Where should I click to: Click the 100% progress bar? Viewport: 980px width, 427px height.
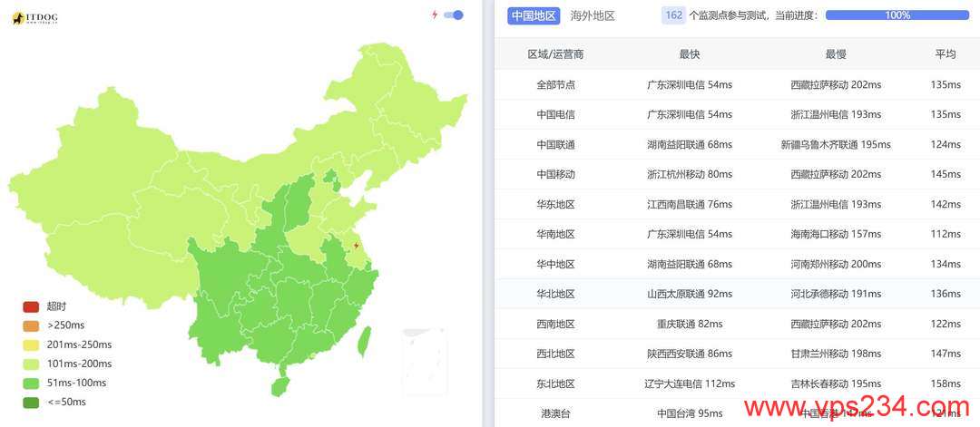pos(897,15)
